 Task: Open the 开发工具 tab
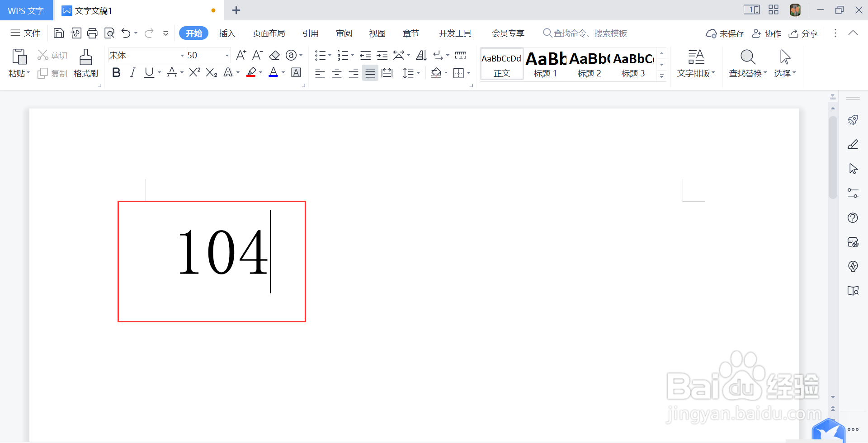[455, 33]
